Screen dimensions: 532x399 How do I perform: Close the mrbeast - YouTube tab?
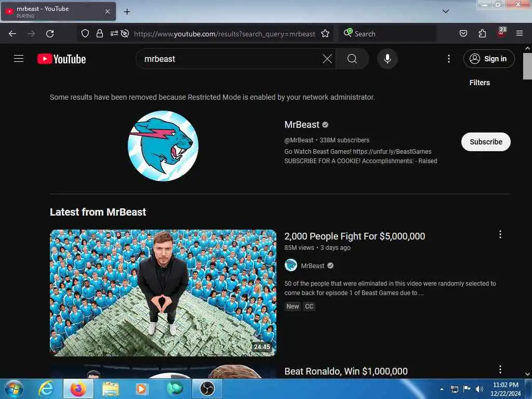pos(108,11)
